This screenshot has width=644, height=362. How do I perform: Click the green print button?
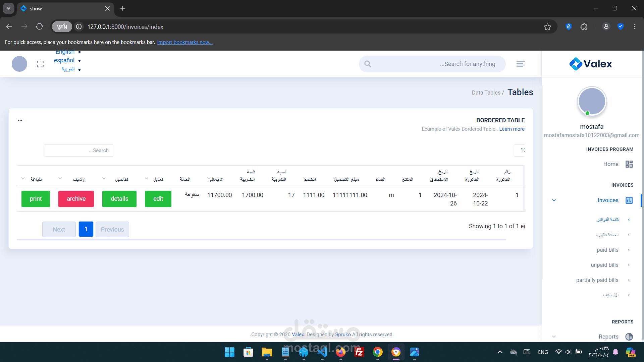[36, 199]
